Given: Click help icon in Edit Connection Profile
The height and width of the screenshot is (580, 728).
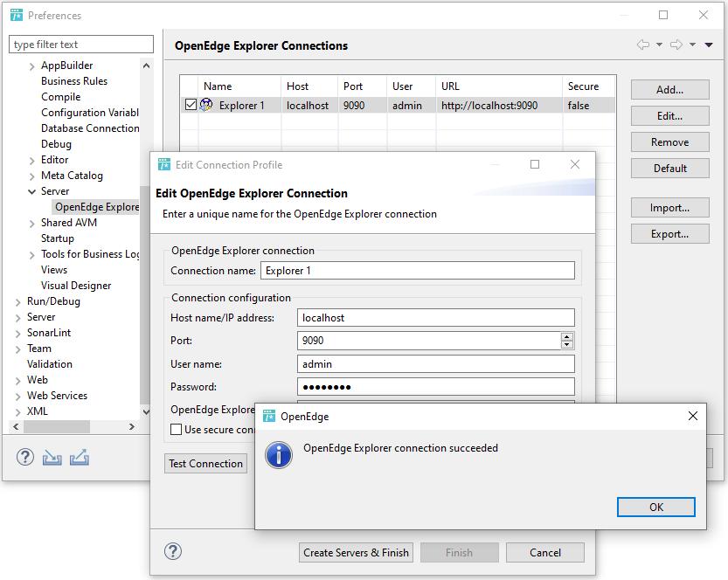Looking at the screenshot, I should pos(173,552).
